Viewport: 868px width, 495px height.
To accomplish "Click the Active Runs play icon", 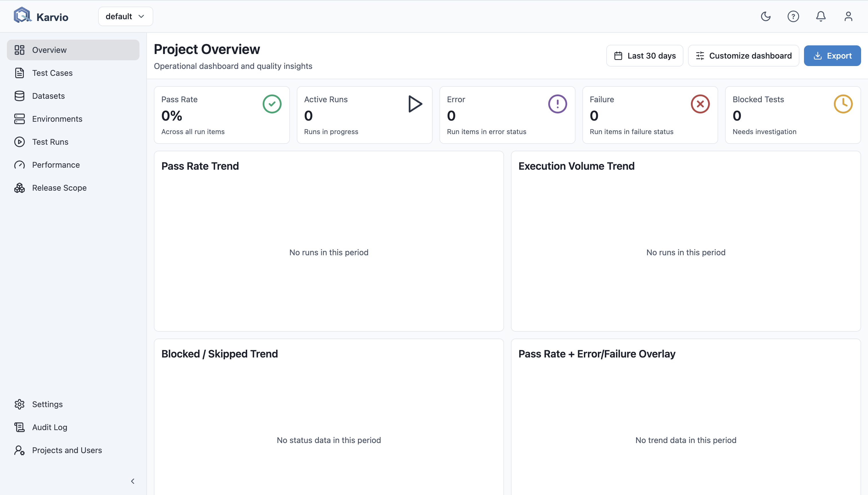I will [415, 104].
